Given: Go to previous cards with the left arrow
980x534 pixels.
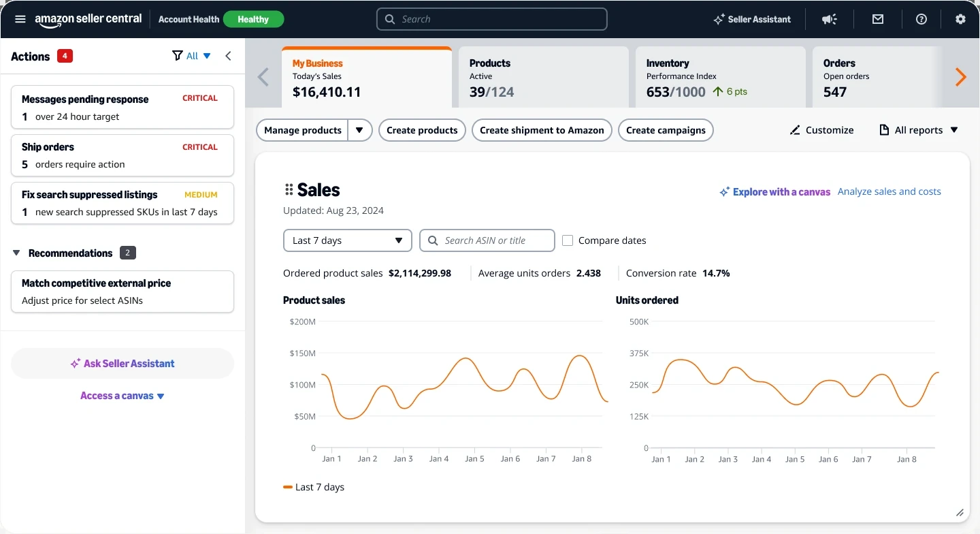Looking at the screenshot, I should tap(263, 77).
